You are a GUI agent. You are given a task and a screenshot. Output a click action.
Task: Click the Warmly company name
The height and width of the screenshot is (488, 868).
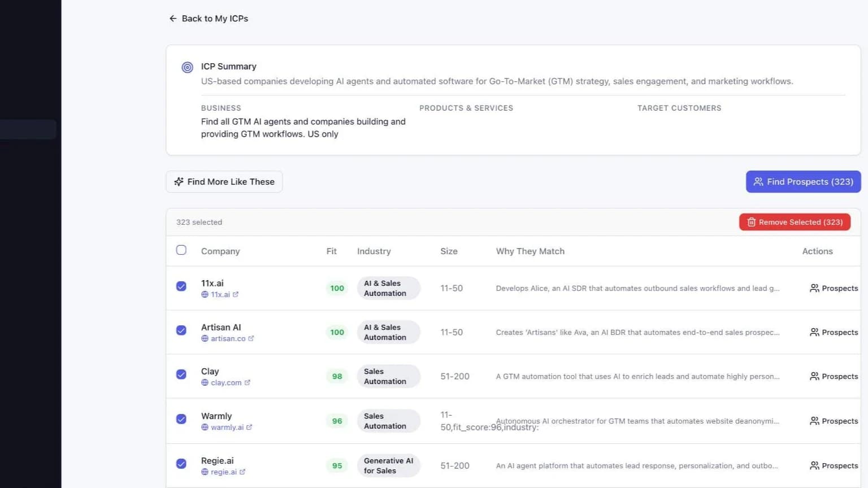coord(216,416)
